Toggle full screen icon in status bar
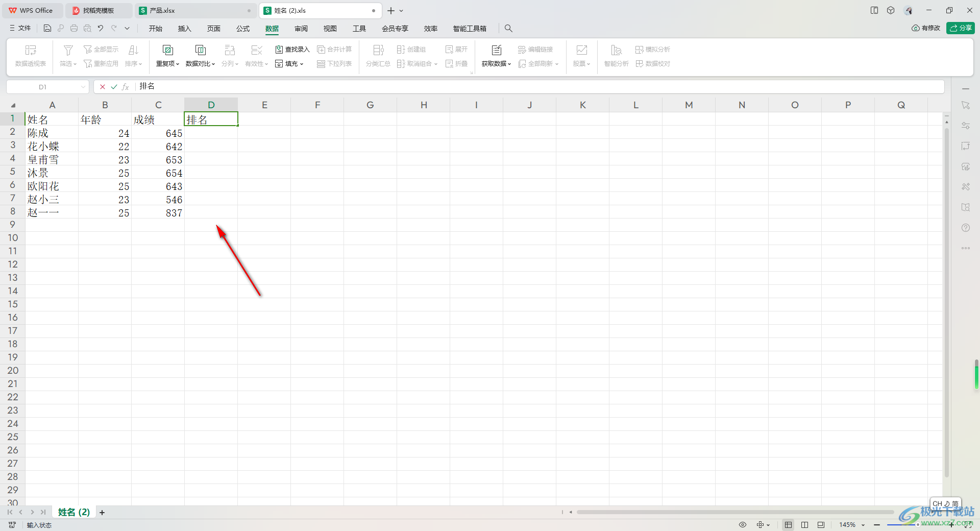 click(968, 525)
